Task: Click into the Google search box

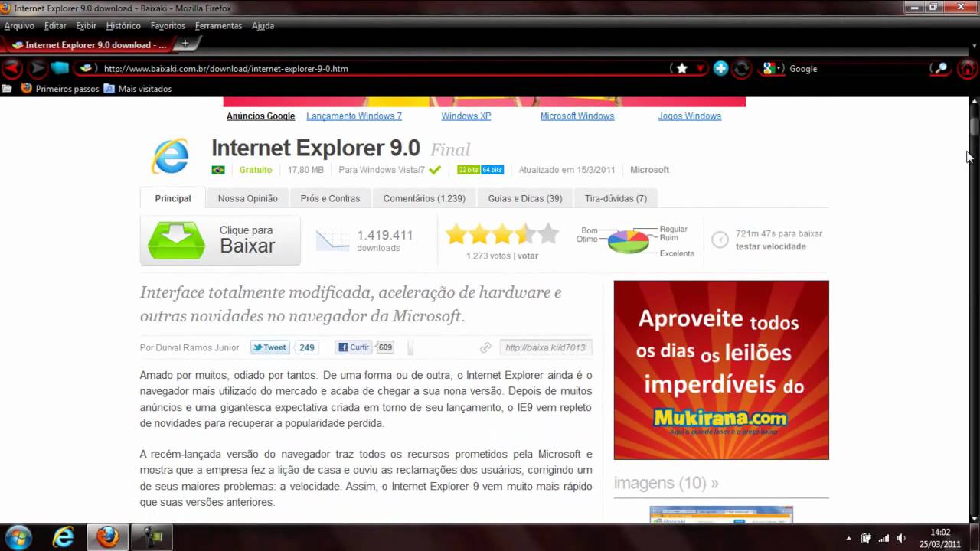Action: tap(856, 68)
